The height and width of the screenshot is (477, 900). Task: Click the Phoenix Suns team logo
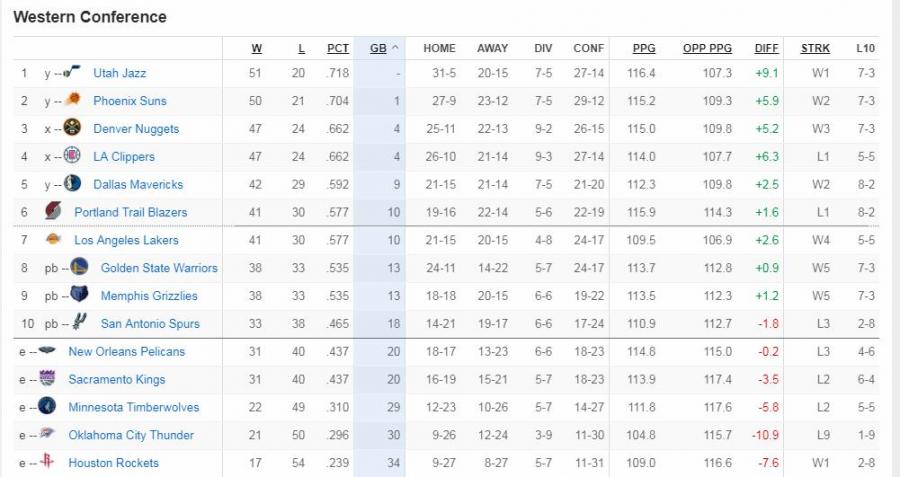coord(72,99)
